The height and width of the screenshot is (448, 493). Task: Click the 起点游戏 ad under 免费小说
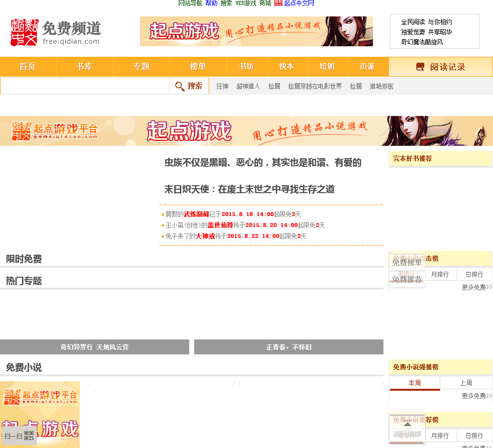[x=40, y=414]
